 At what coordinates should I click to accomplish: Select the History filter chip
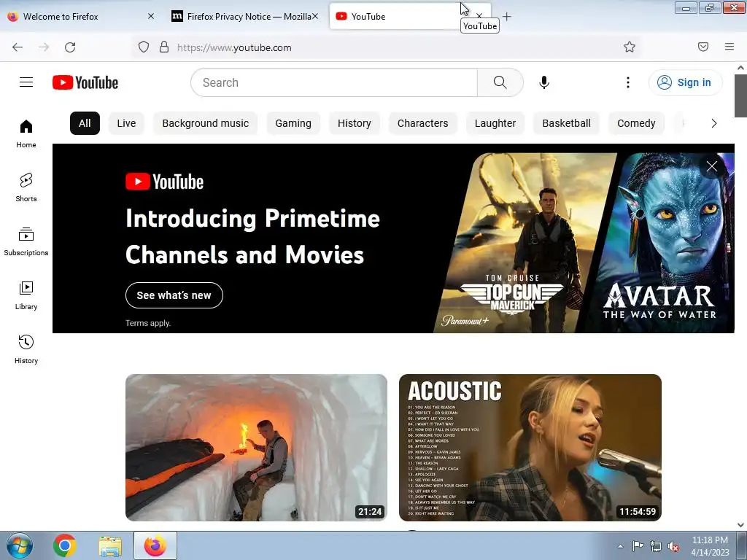tap(354, 123)
